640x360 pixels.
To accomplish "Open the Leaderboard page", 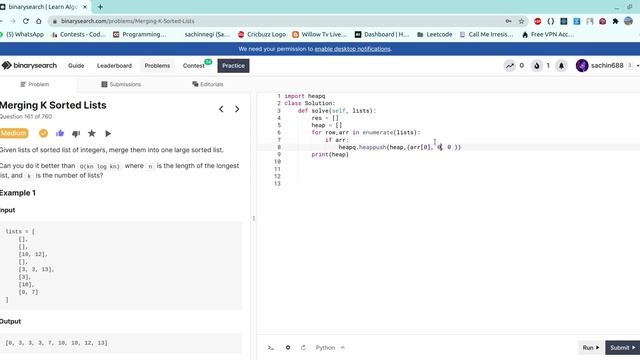I will tap(114, 66).
